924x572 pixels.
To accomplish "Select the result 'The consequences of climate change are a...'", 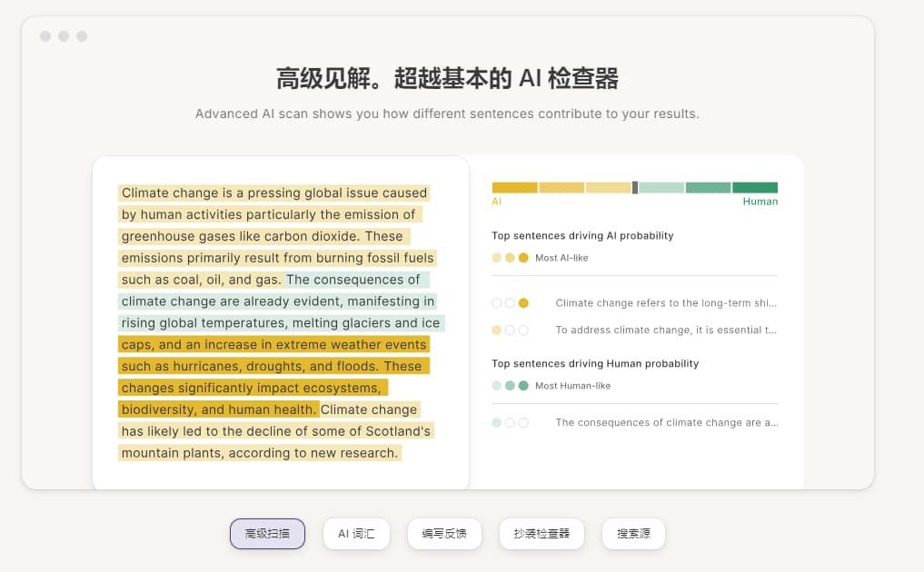I will tap(666, 423).
